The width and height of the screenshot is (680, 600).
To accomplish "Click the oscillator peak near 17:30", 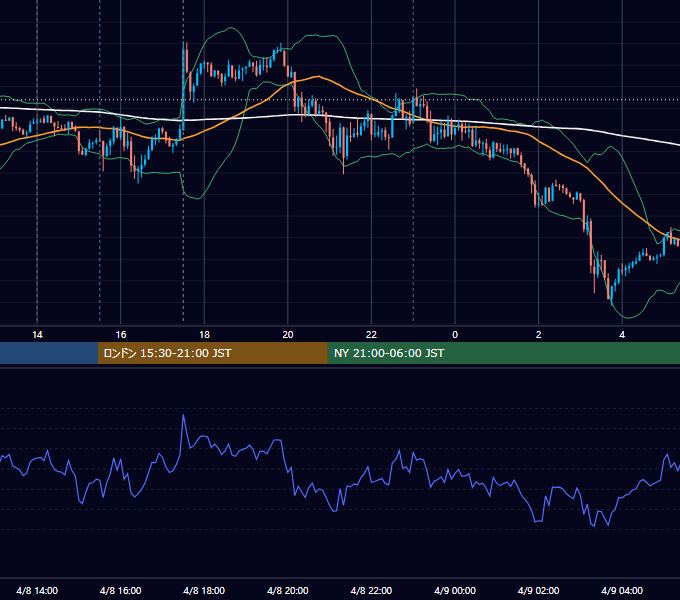I will tap(183, 415).
